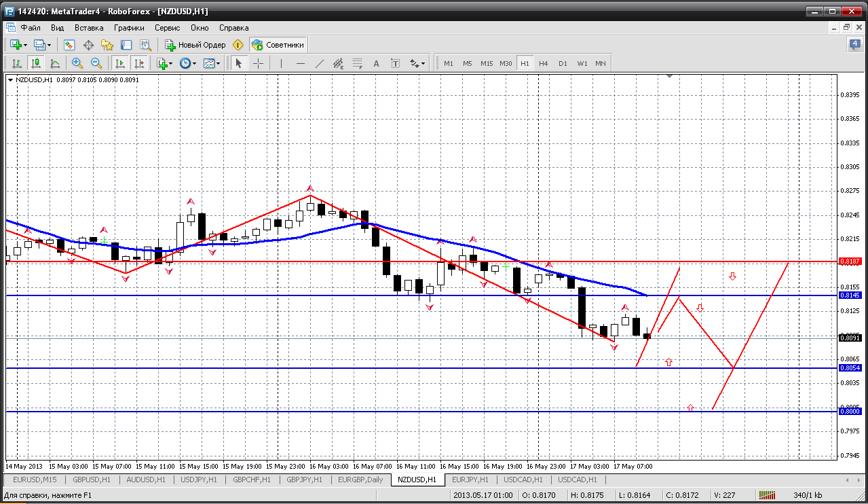Switch timeframe to W1
The height and width of the screenshot is (504, 868).
coord(582,63)
